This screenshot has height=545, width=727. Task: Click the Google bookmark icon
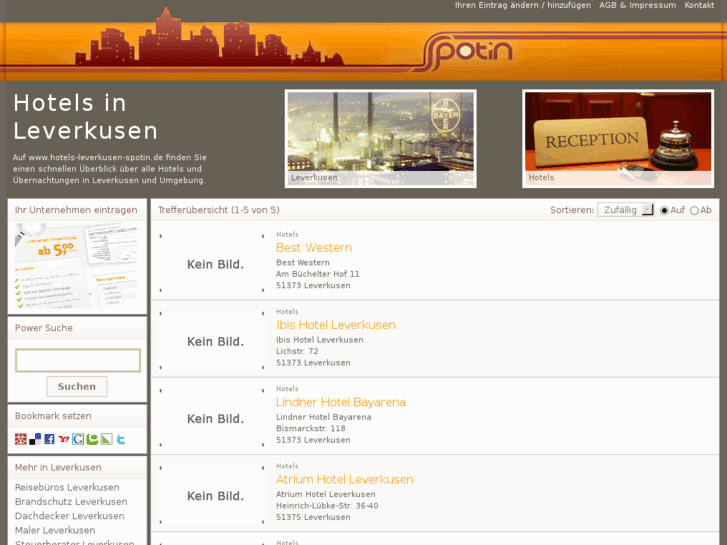click(78, 439)
